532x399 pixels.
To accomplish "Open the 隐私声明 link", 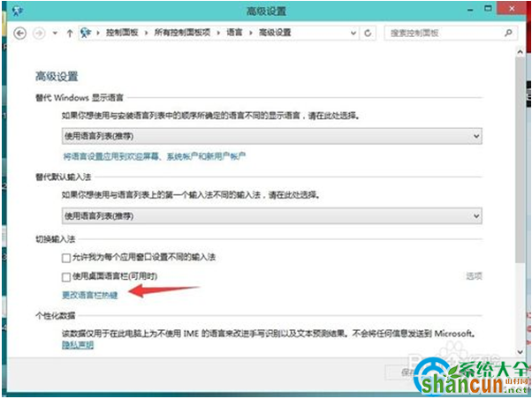I will click(x=78, y=345).
